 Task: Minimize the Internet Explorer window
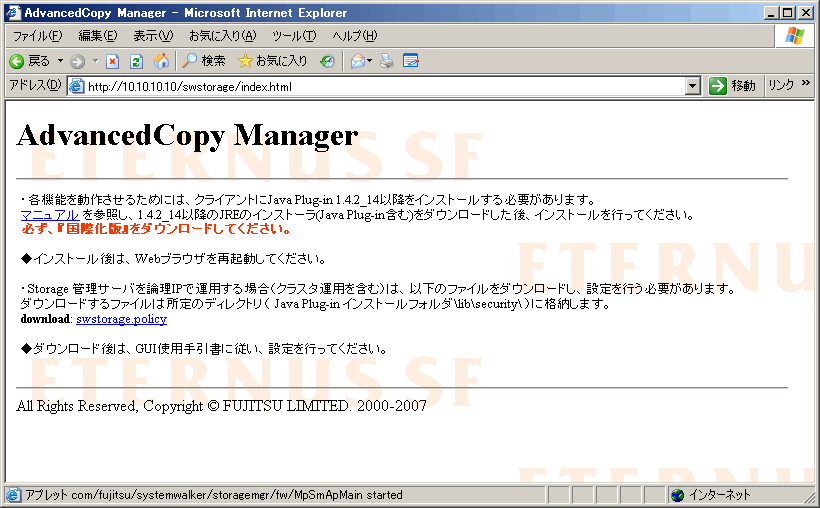[x=770, y=13]
